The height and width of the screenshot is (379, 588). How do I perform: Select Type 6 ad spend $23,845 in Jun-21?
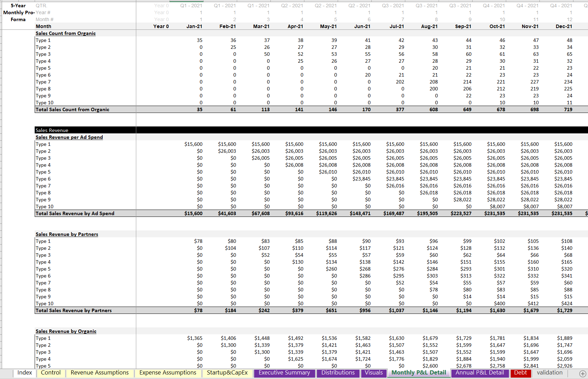(361, 179)
